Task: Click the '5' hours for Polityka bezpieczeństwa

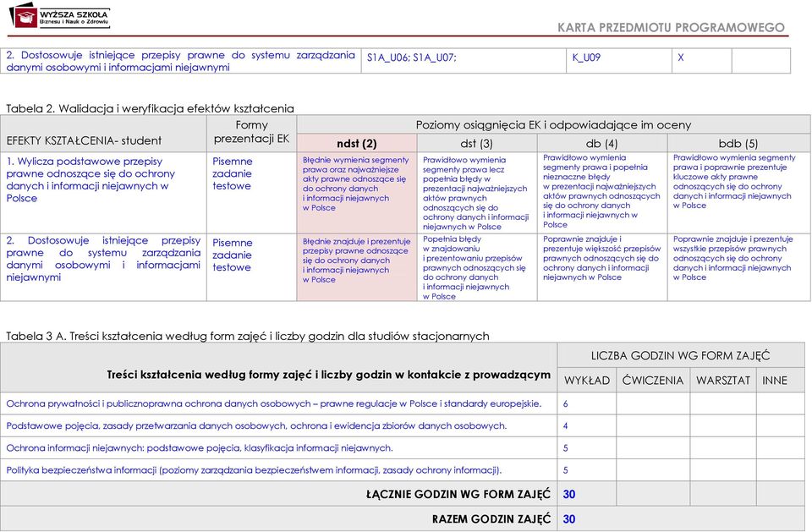Action: click(x=566, y=470)
